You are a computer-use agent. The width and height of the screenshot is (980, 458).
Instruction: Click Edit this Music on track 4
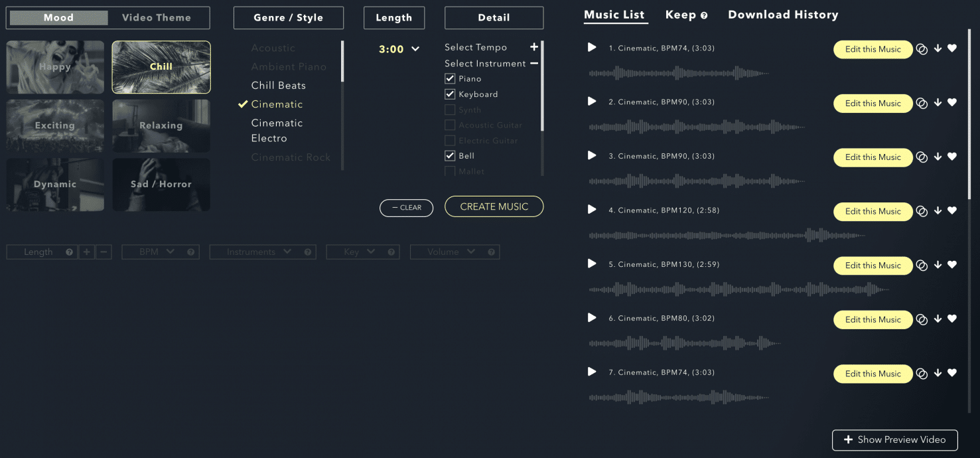(x=873, y=211)
